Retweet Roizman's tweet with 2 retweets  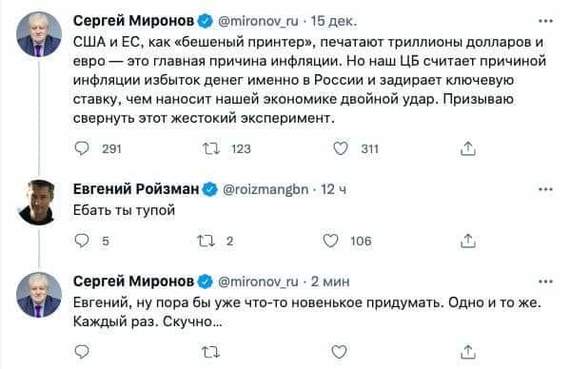click(x=206, y=240)
